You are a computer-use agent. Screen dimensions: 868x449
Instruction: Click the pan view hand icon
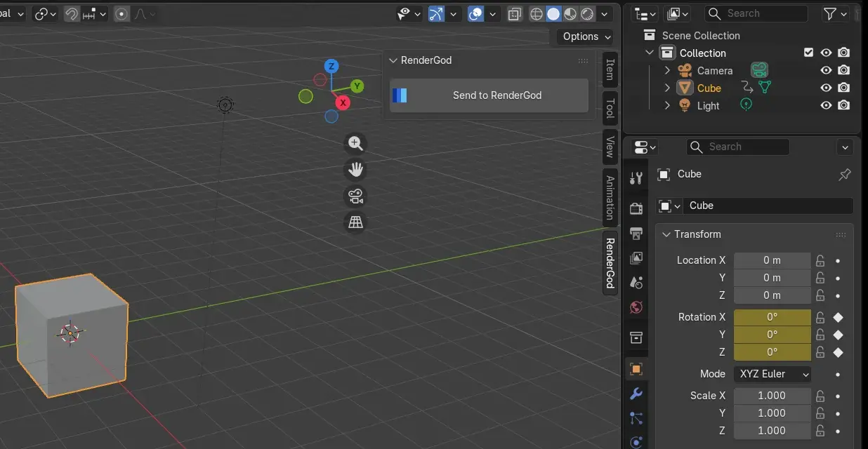(x=356, y=170)
